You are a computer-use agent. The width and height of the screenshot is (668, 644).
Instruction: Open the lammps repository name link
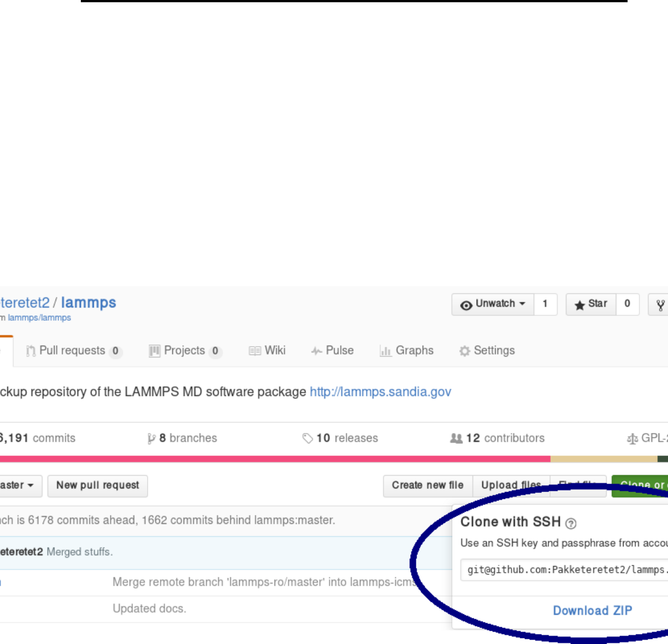click(x=89, y=302)
